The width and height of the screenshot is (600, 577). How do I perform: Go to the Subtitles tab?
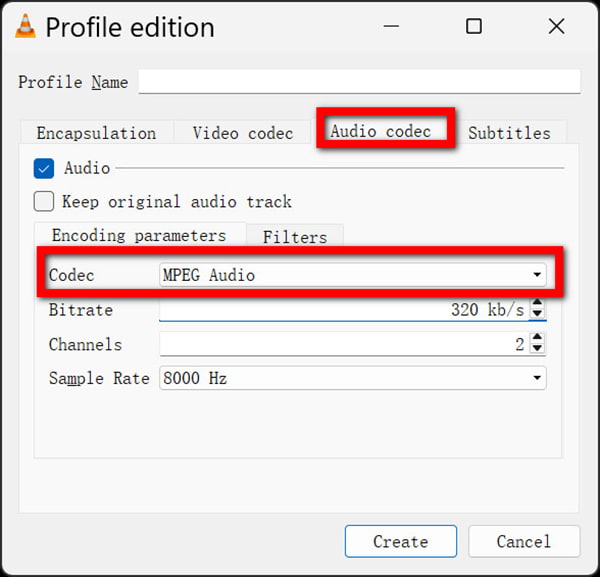tap(509, 133)
